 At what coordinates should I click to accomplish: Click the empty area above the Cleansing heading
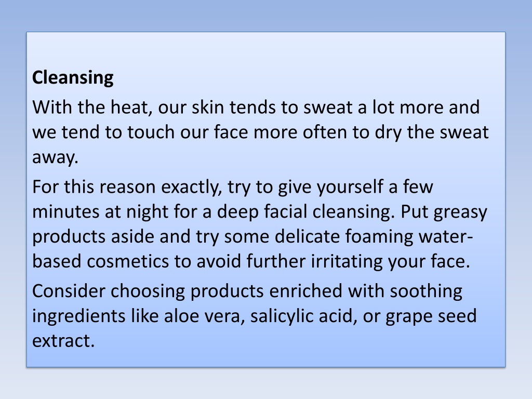pos(266,49)
